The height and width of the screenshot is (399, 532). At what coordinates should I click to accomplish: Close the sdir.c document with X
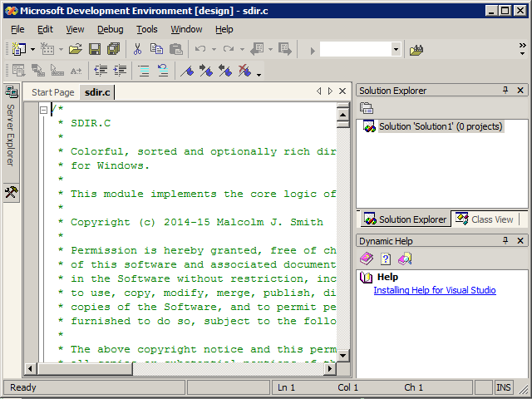(x=342, y=91)
